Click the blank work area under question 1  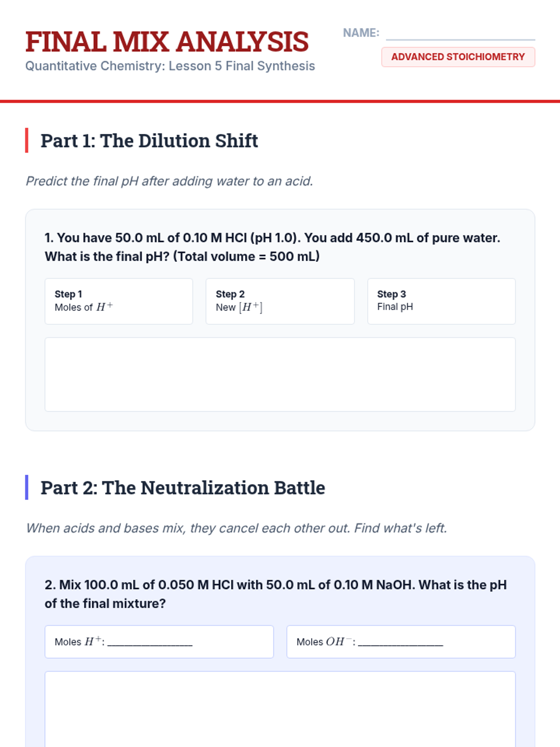coord(280,374)
